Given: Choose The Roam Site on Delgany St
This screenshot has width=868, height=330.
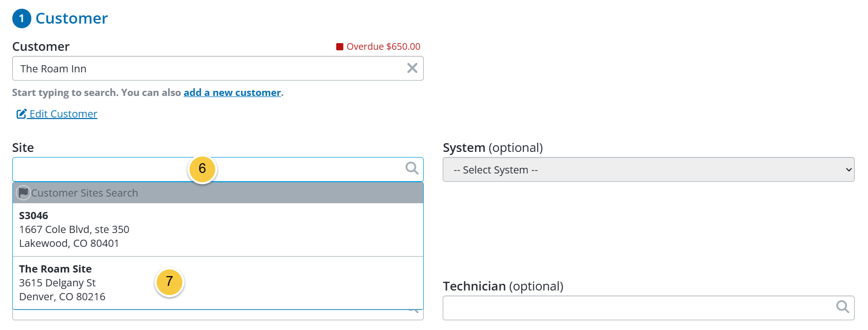Looking at the screenshot, I should 218,283.
